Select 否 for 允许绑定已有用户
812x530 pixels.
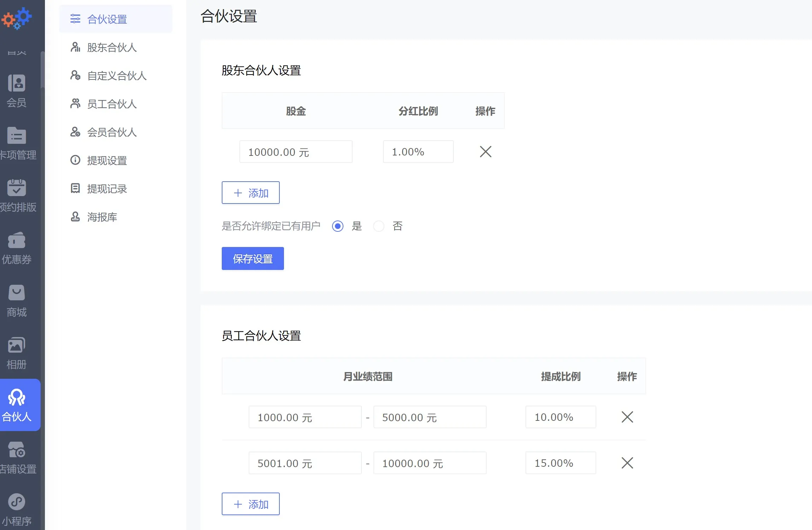point(379,226)
